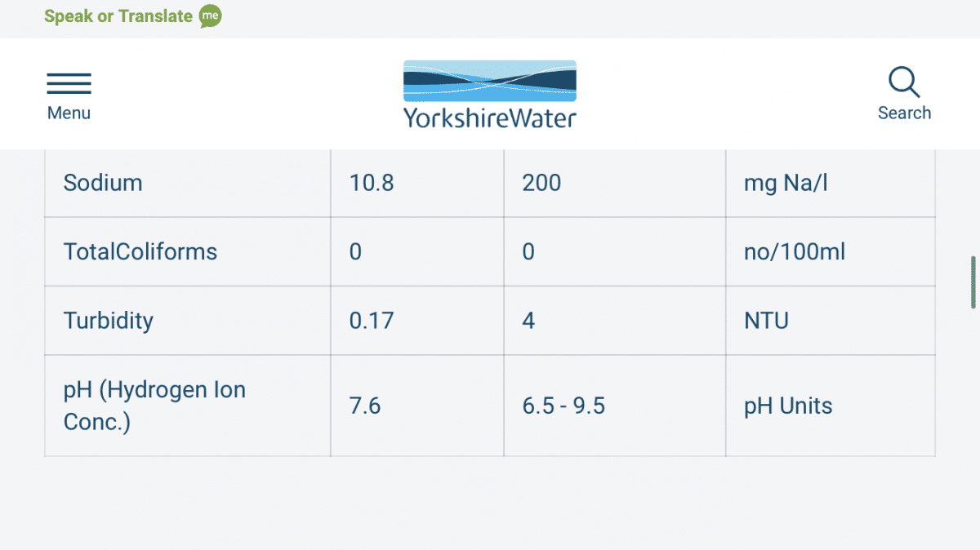Open the Speak or Translate link

(118, 16)
